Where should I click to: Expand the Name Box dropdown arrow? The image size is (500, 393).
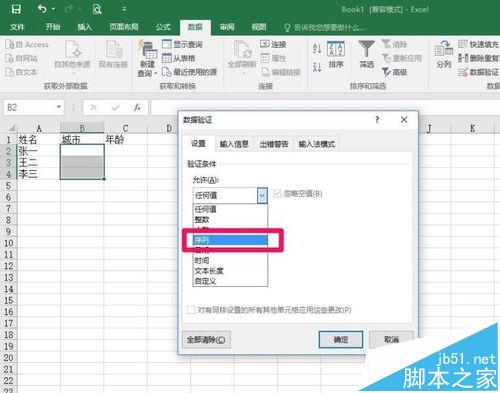coord(59,107)
